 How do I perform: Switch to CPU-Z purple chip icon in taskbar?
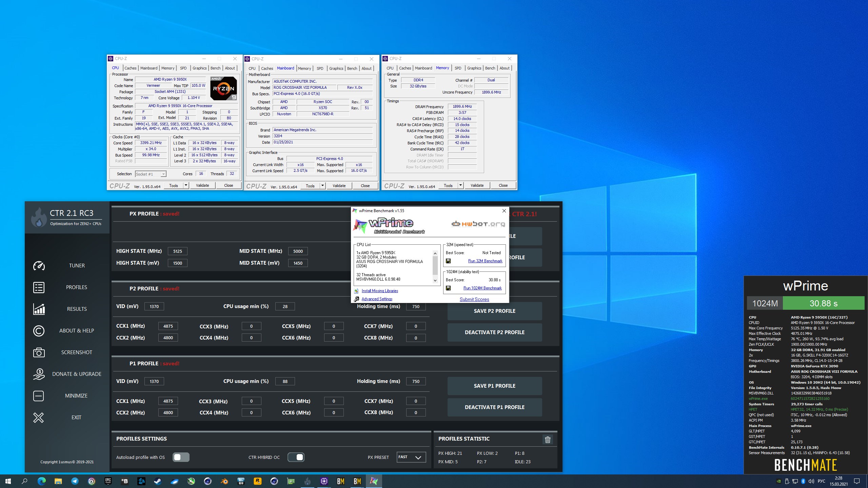tap(324, 481)
